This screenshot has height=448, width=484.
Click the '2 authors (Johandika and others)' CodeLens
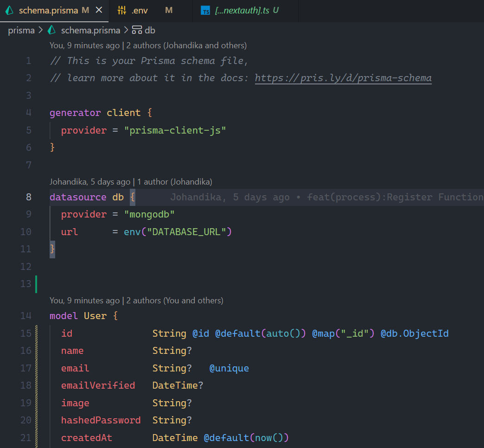[186, 45]
